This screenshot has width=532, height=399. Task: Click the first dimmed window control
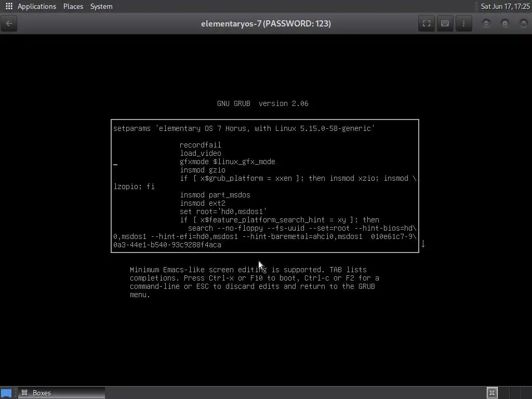pos(486,23)
